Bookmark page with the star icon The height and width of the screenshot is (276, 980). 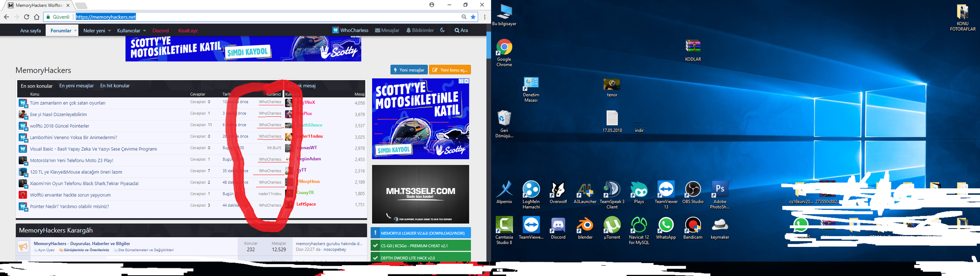473,17
